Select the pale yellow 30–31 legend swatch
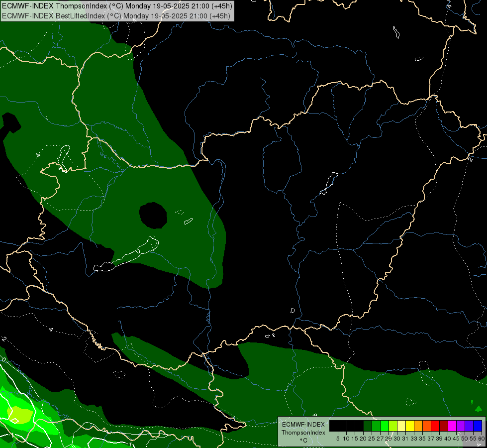This screenshot has width=487, height=448. coord(401,426)
